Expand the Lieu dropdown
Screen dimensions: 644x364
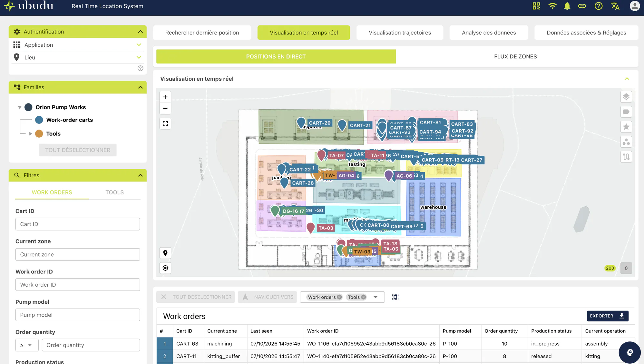click(139, 57)
